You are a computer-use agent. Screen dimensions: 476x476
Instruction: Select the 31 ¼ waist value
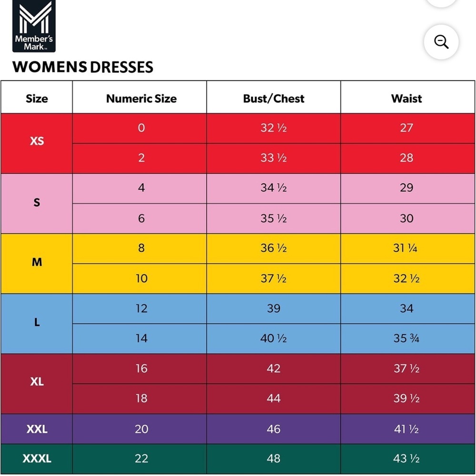pyautogui.click(x=405, y=248)
